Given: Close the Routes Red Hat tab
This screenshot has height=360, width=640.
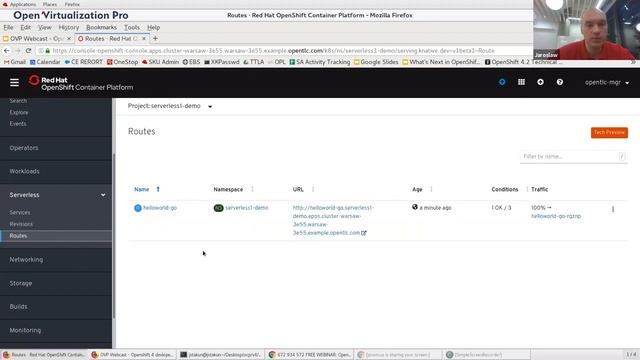Looking at the screenshot, I should 144,38.
